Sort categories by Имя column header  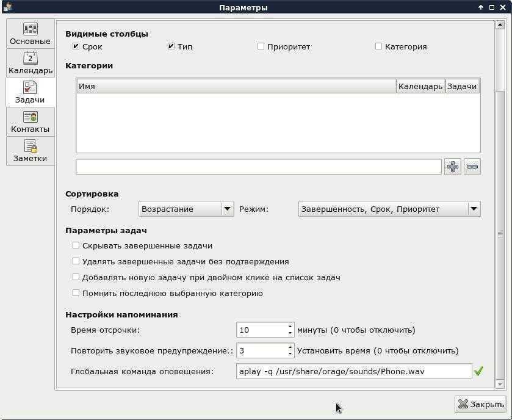point(236,87)
